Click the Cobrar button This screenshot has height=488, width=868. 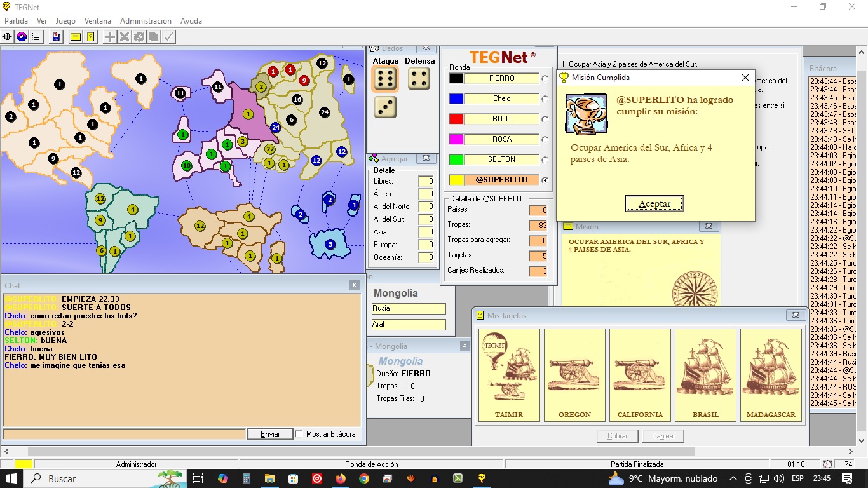618,436
